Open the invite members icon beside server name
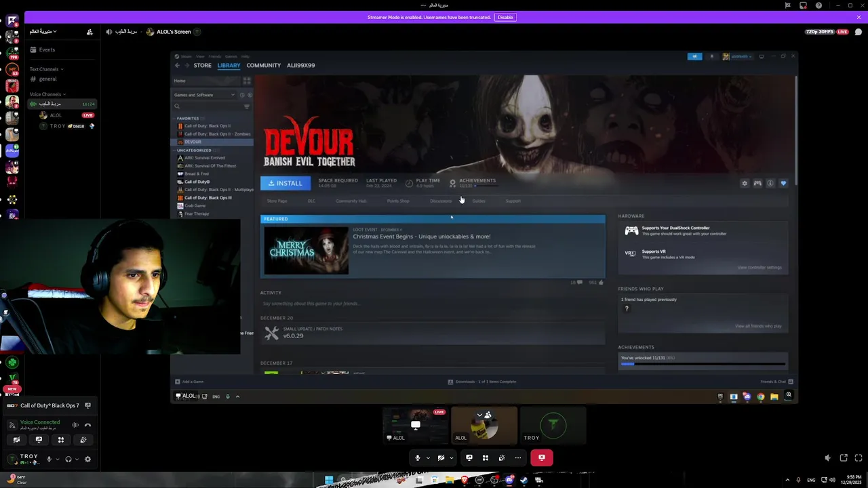Screen dimensions: 868x488 pos(90,32)
